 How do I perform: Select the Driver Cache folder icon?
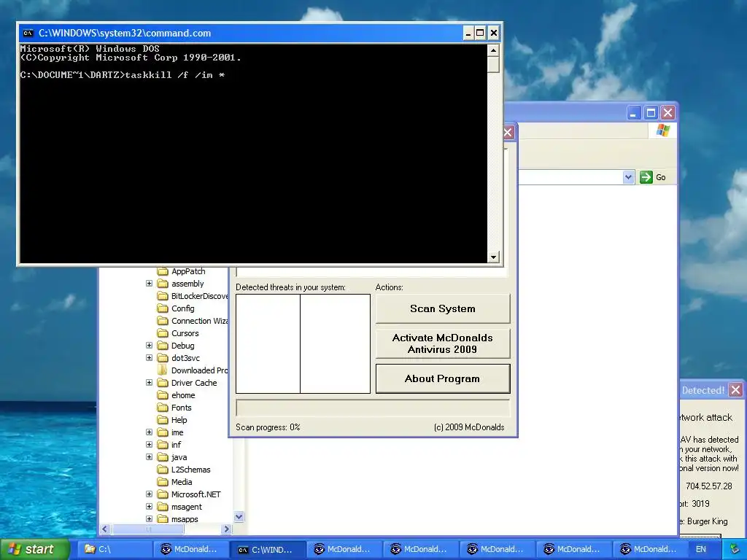163,383
